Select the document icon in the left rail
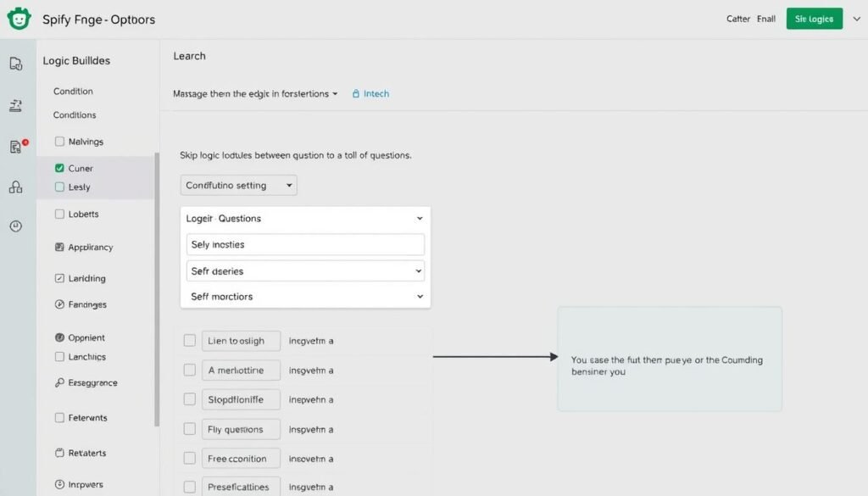The image size is (868, 496). (18, 63)
